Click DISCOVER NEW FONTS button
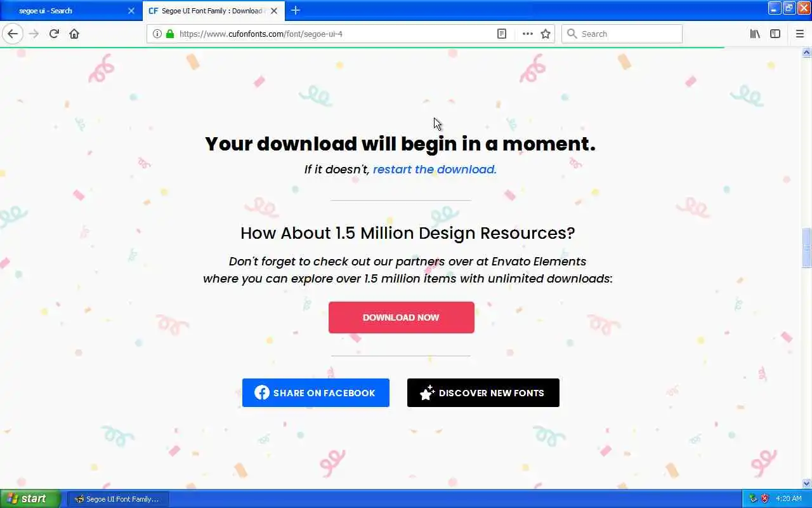This screenshot has width=812, height=508. tap(483, 393)
